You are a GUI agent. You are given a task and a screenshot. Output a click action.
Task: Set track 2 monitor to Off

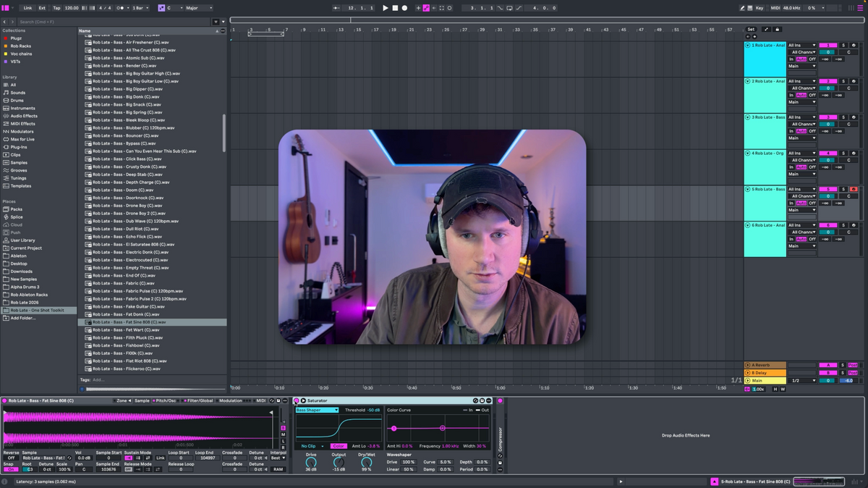click(x=812, y=95)
